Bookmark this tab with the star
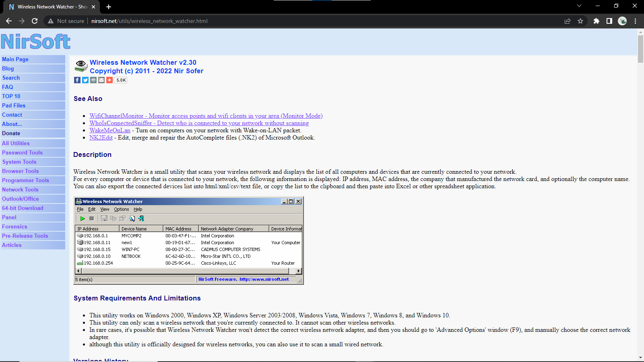Image resolution: width=644 pixels, height=362 pixels. (580, 21)
